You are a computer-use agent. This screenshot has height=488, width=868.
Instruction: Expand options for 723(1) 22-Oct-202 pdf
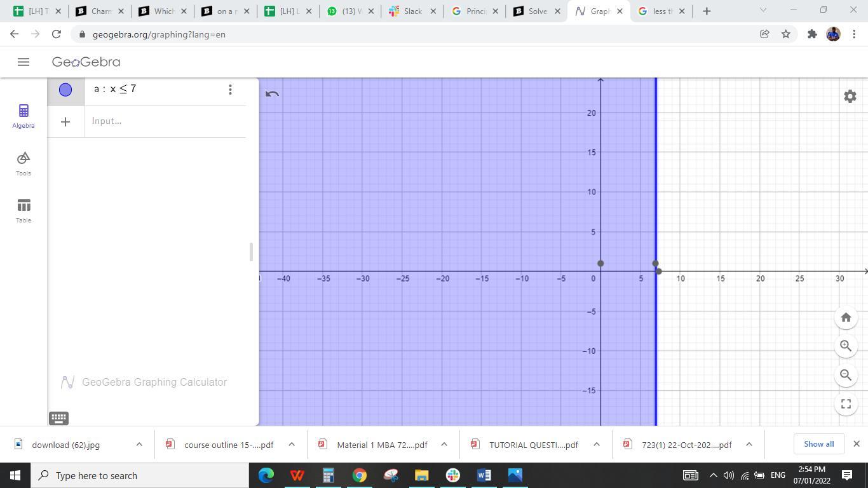click(749, 444)
